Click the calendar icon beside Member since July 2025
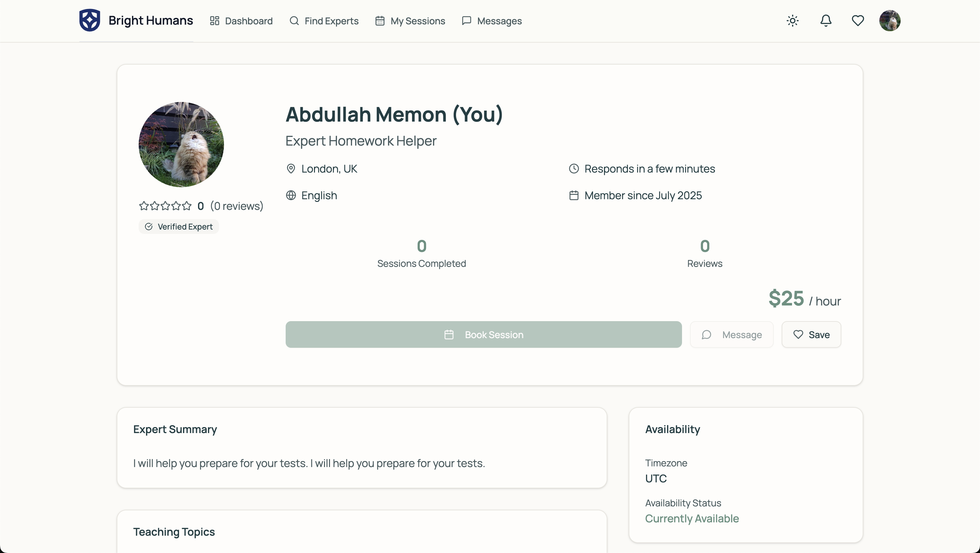Screen dimensions: 980x553 [574, 195]
